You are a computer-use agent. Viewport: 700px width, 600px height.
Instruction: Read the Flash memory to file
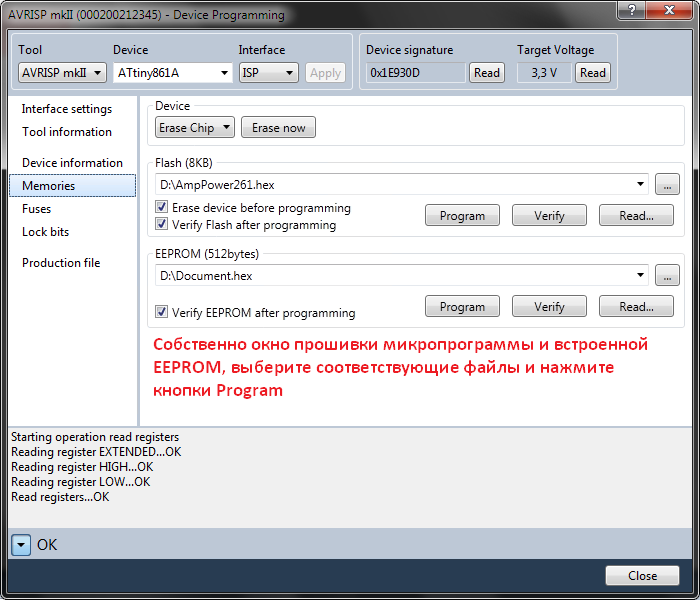click(636, 216)
